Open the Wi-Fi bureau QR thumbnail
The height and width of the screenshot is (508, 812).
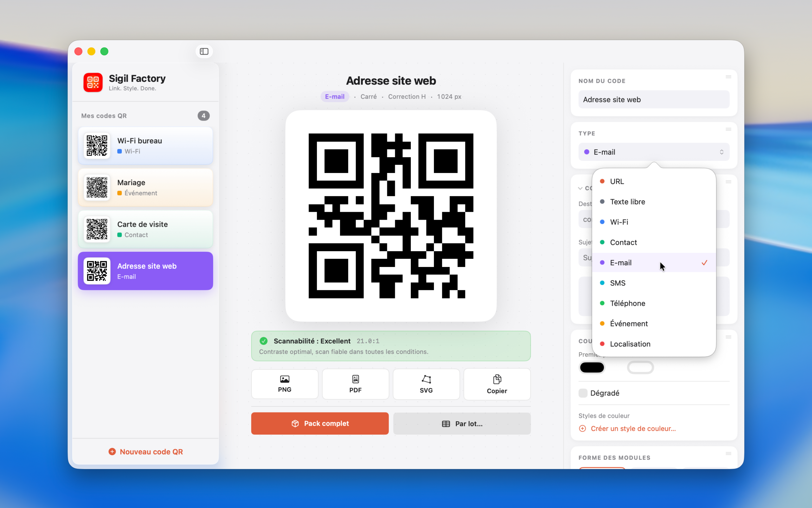click(x=97, y=146)
